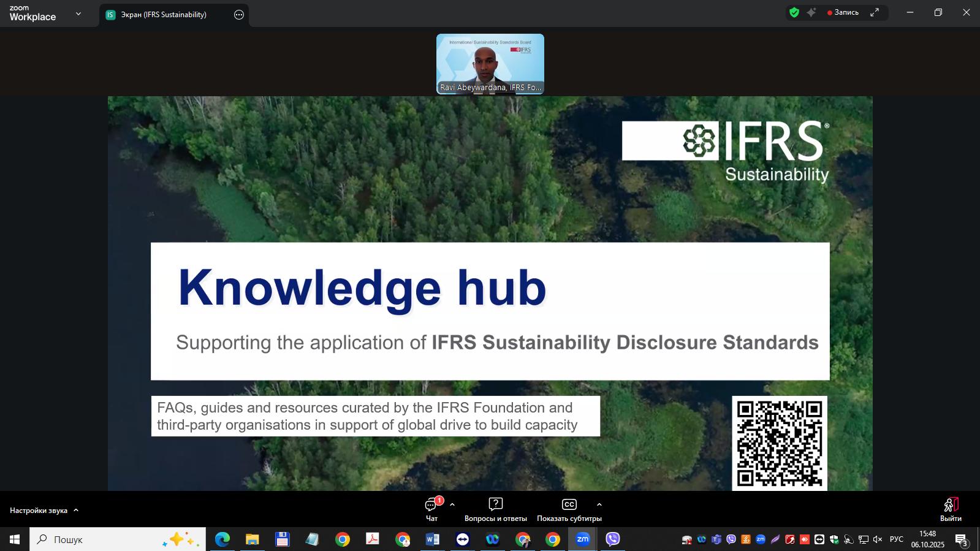Open File Explorer from the taskbar

click(253, 539)
